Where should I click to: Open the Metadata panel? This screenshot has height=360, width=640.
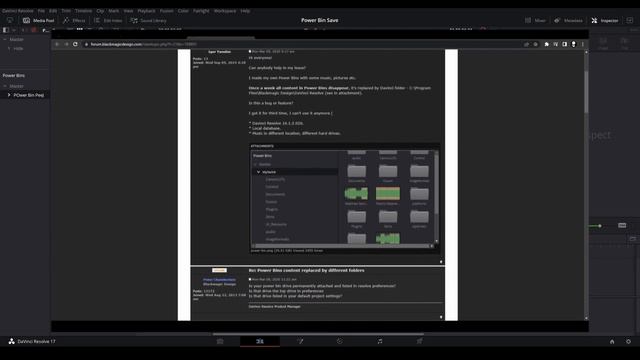click(x=568, y=20)
